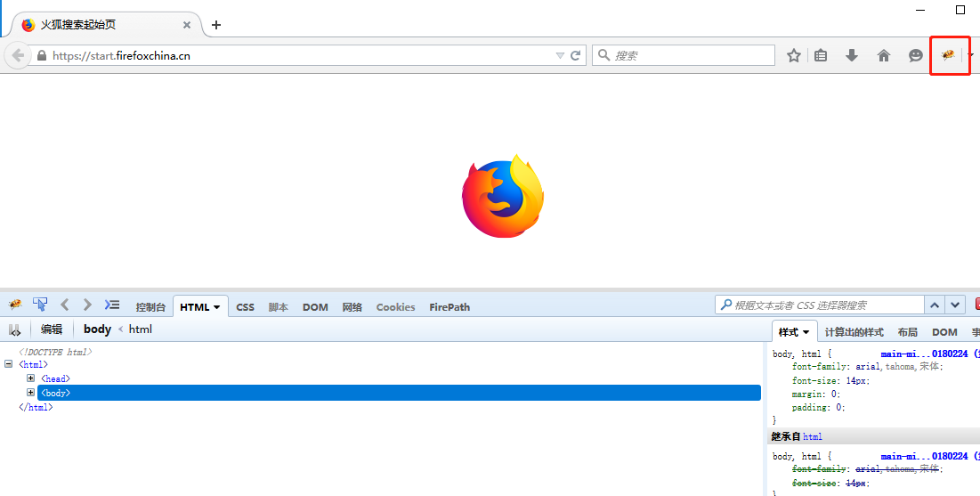
Task: Open the DOM tab next to 网络
Action: (315, 307)
